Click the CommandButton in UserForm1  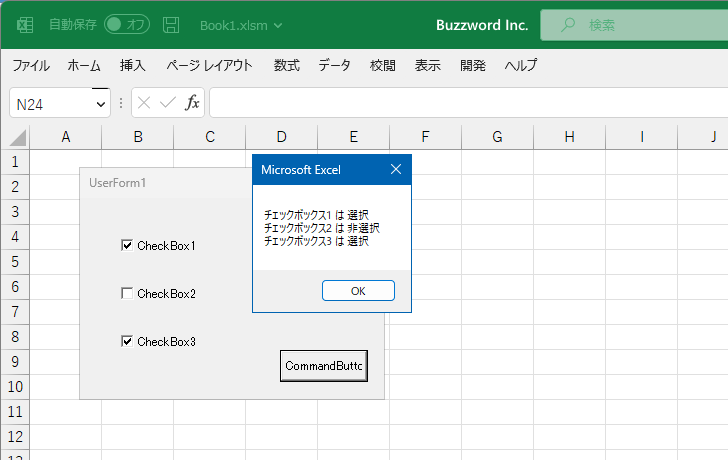click(x=324, y=366)
